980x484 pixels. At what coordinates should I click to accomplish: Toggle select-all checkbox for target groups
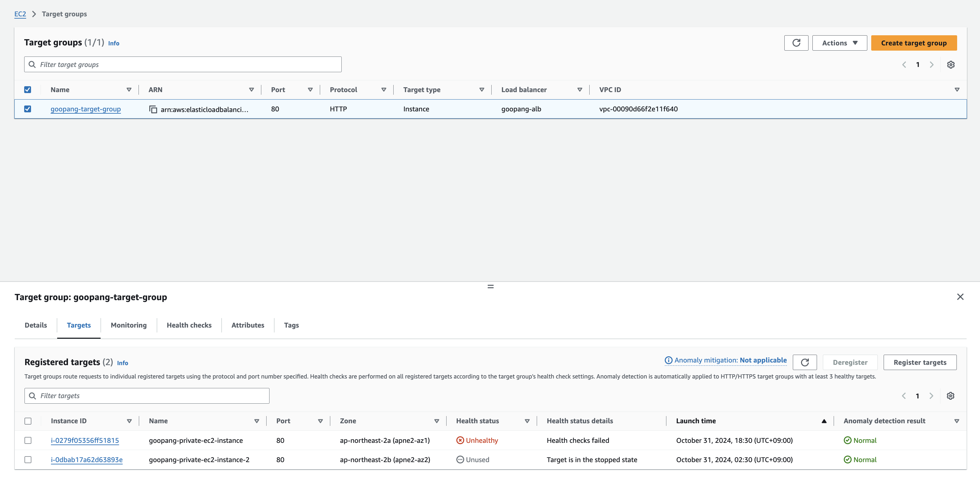pos(27,90)
